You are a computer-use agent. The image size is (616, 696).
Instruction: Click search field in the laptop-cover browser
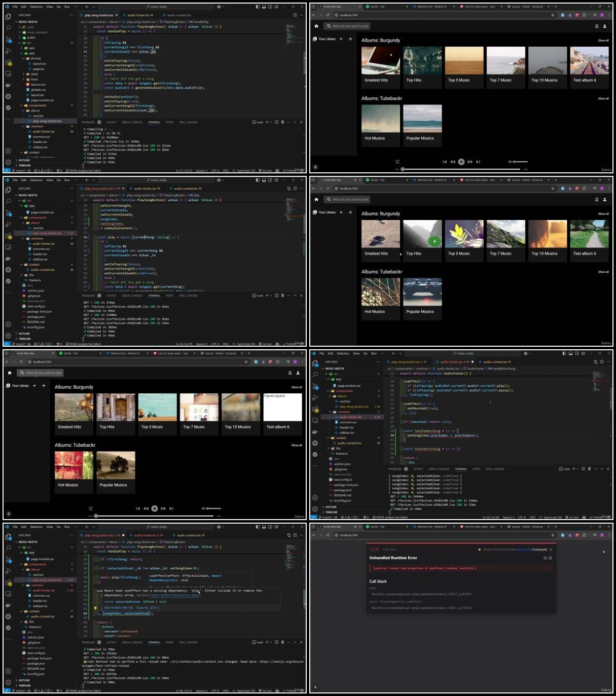click(x=348, y=26)
